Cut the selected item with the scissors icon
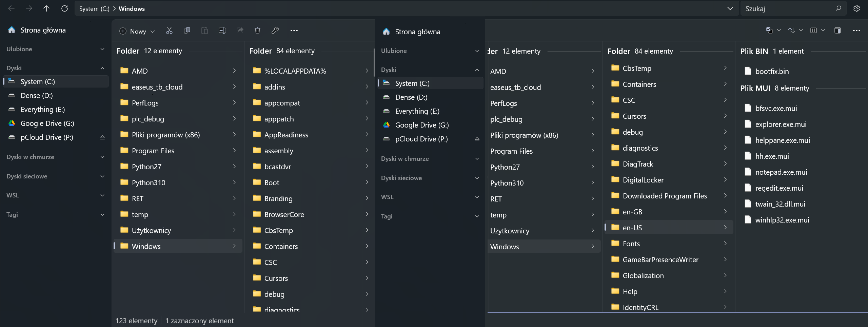 169,31
